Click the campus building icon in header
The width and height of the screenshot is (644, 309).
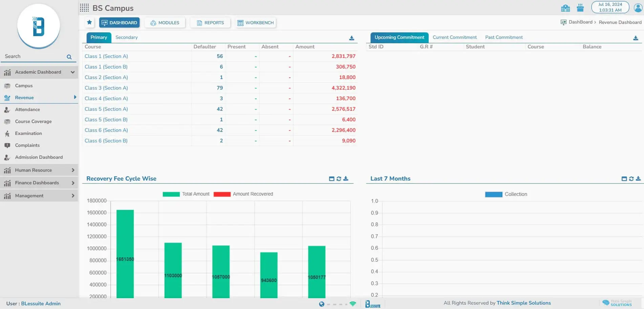click(565, 8)
